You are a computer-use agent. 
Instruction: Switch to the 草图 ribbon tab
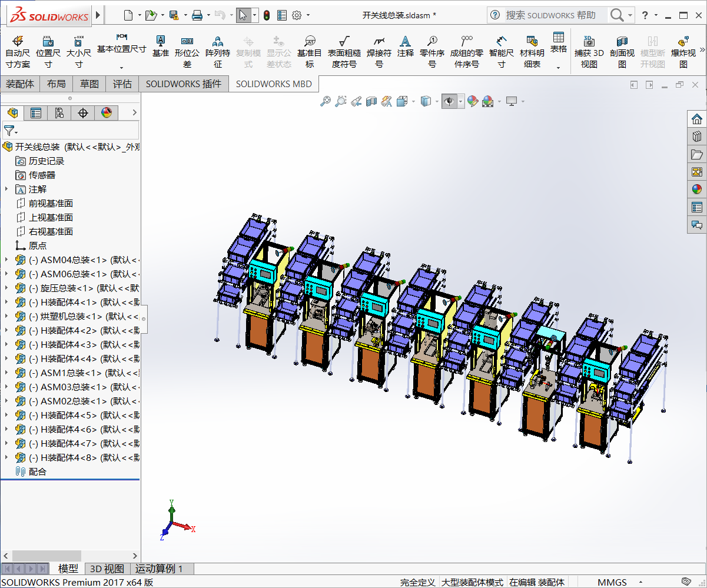[89, 84]
